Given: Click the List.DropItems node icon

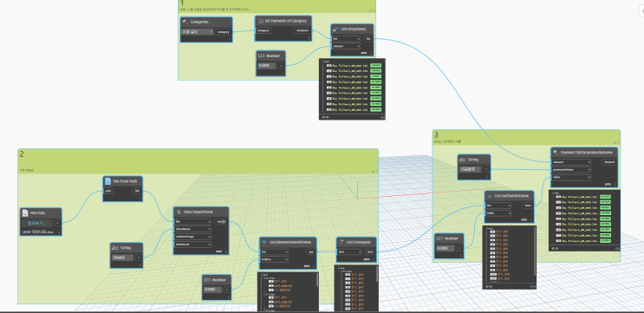Looking at the screenshot, I should [336, 29].
